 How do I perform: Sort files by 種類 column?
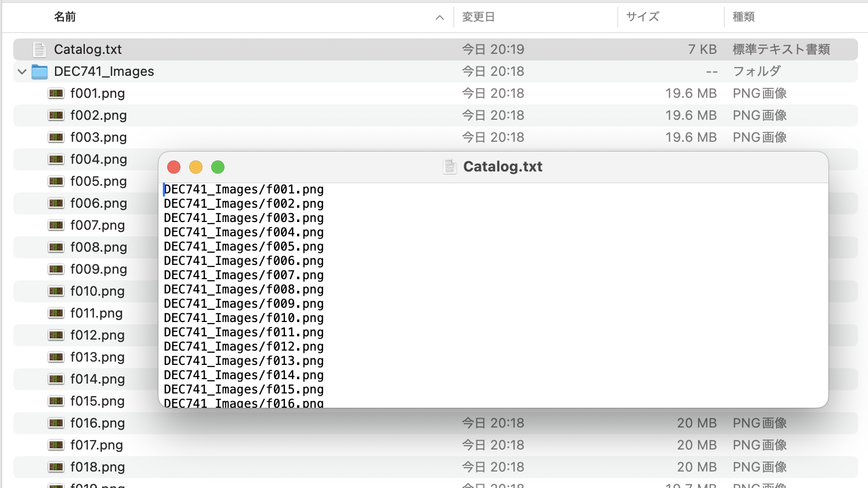click(x=744, y=17)
